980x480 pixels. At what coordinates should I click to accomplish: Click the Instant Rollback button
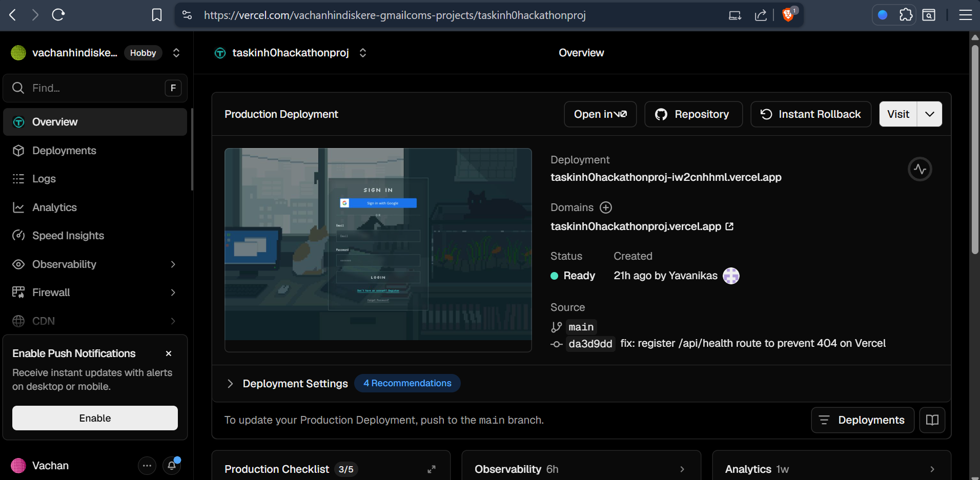click(x=811, y=114)
